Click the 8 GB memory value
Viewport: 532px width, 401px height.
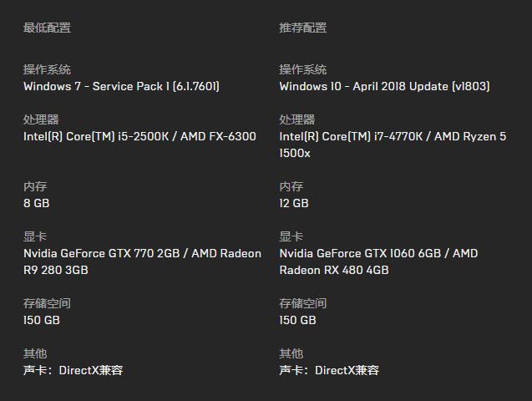37,203
